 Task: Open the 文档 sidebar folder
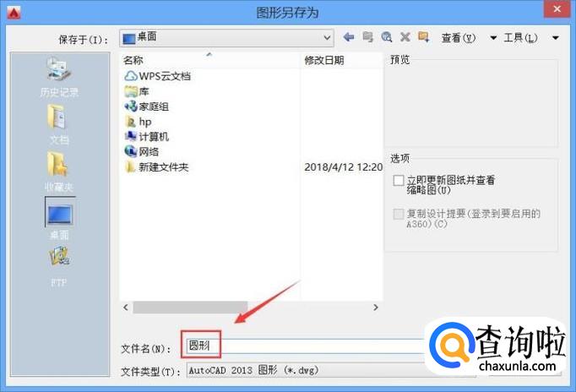[59, 124]
